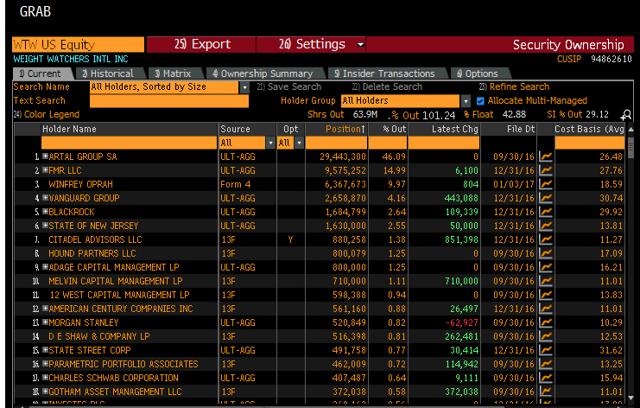The width and height of the screenshot is (640, 408).
Task: Open chart icon for MORGAN STANLEY row
Action: tap(546, 323)
